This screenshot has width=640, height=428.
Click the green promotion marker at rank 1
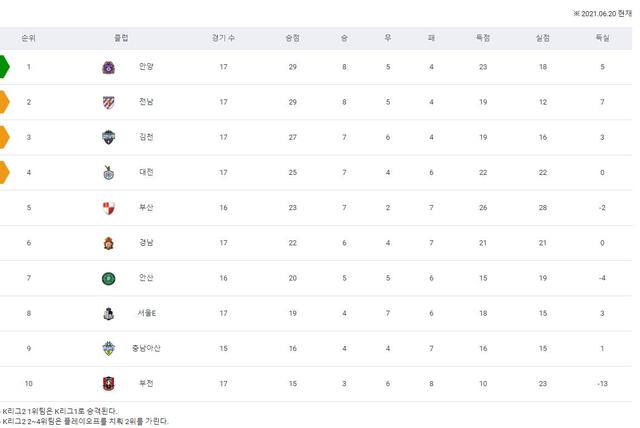click(x=4, y=67)
